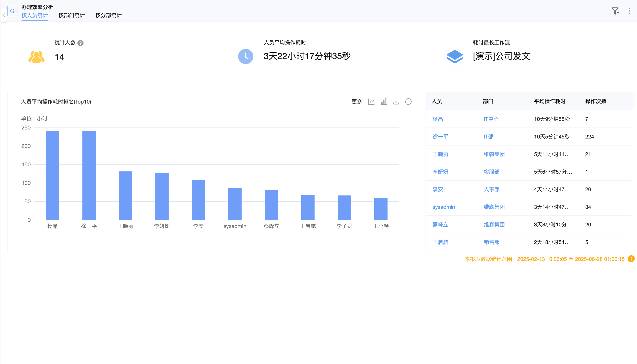Image resolution: width=637 pixels, height=364 pixels.
Task: Open the IT中心 department link
Action: [491, 119]
